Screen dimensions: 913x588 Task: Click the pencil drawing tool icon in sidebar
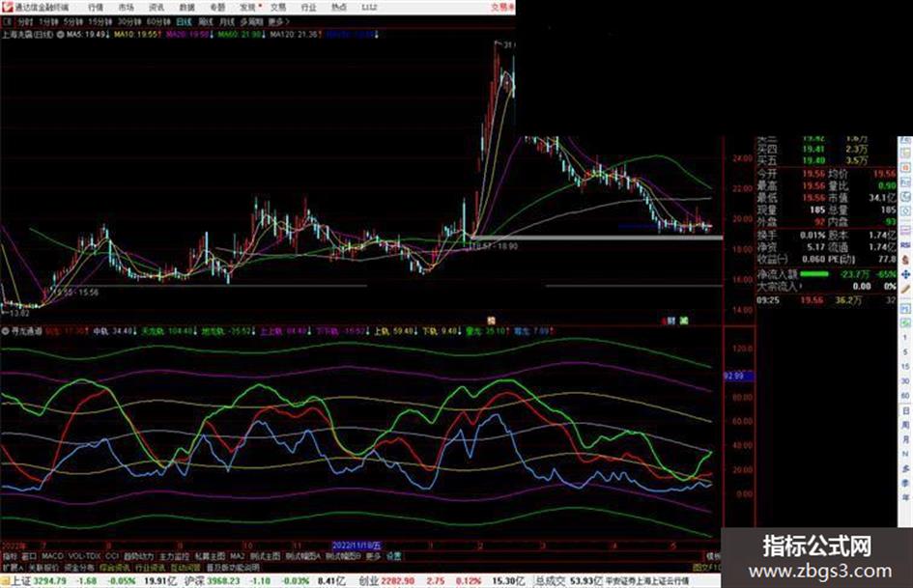point(905,289)
